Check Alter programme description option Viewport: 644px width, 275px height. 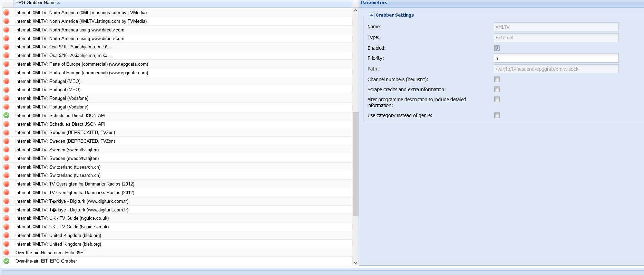coord(497,99)
